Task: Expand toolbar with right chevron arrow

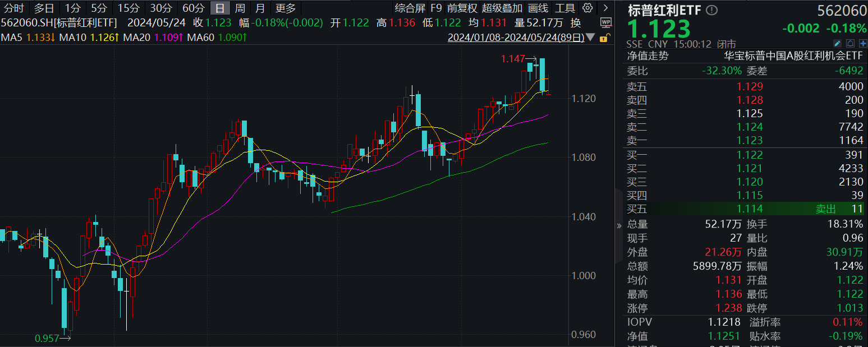Action: 604,8
